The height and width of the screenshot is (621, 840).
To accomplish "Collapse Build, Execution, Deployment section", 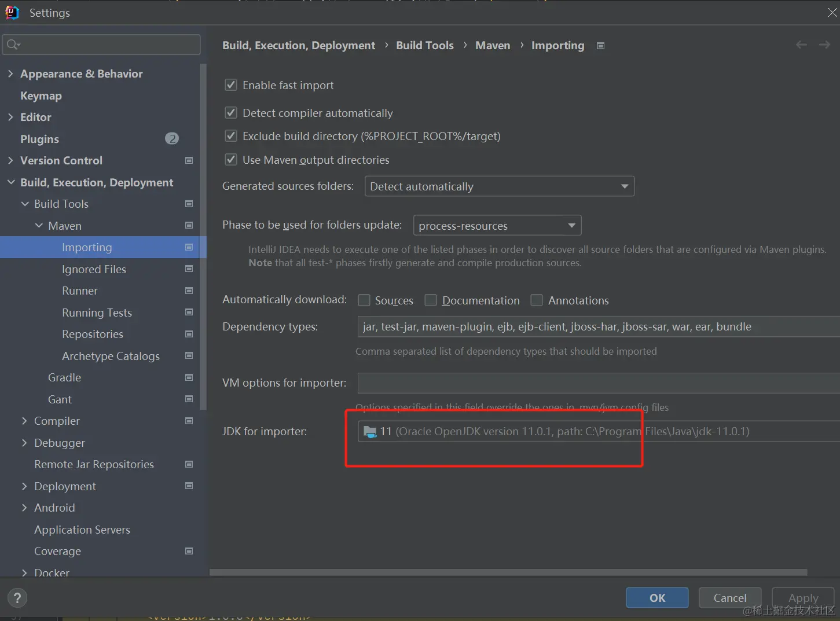I will tap(11, 182).
